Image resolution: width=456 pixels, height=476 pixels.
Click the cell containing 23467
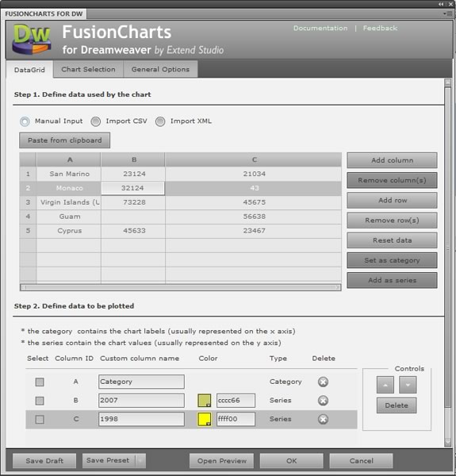254,231
